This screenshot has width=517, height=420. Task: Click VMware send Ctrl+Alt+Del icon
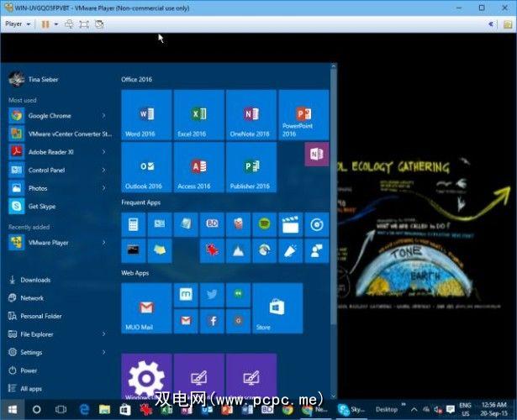(69, 24)
